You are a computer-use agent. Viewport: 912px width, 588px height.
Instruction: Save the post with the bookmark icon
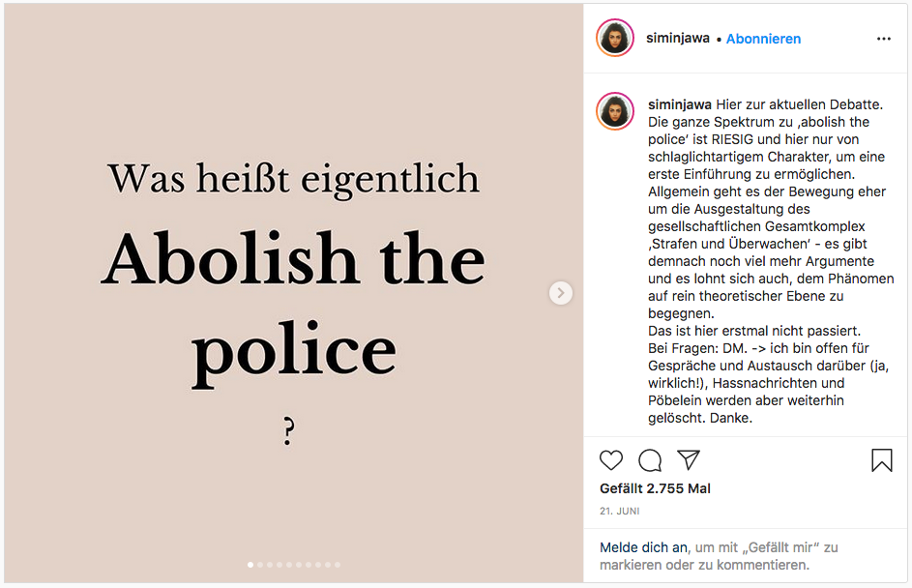(882, 460)
